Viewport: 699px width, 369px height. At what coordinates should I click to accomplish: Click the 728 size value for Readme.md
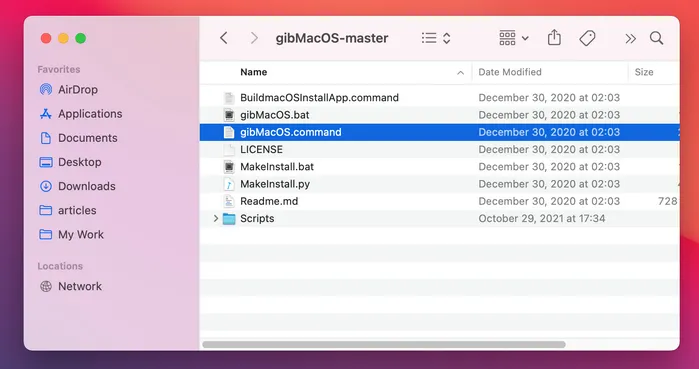pos(667,201)
